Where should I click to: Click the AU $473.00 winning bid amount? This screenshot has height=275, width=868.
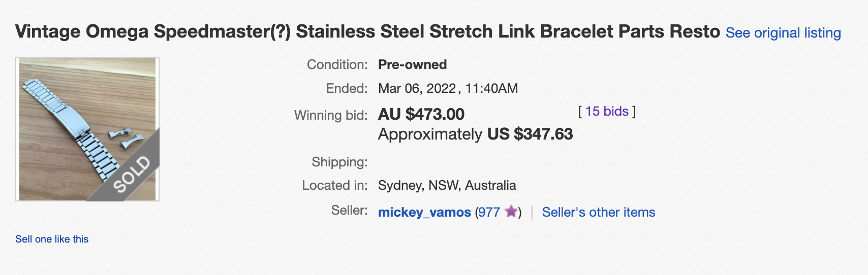click(x=421, y=114)
